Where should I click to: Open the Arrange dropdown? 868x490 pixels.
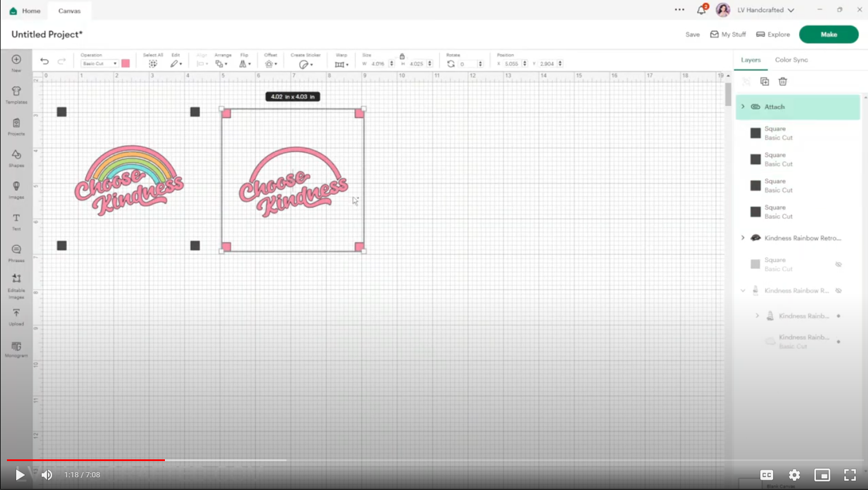pyautogui.click(x=221, y=64)
